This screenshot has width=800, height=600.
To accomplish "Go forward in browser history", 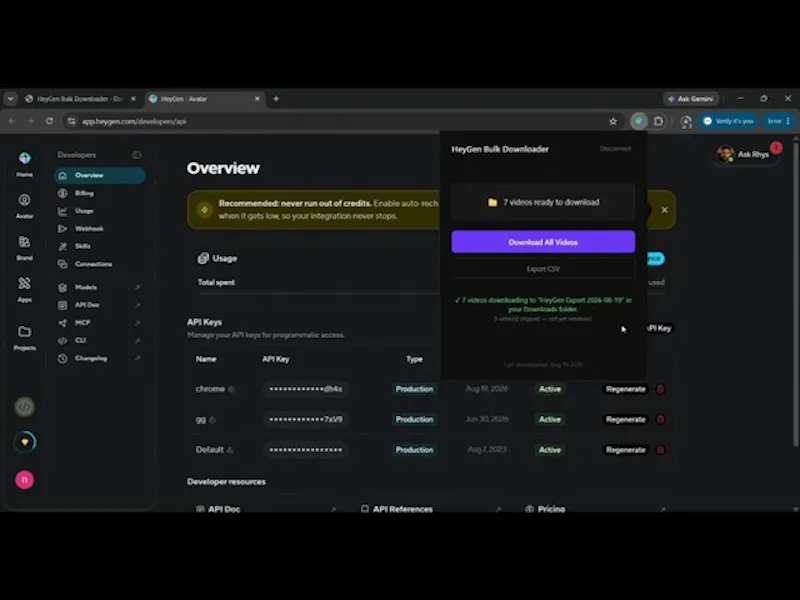I will [31, 121].
